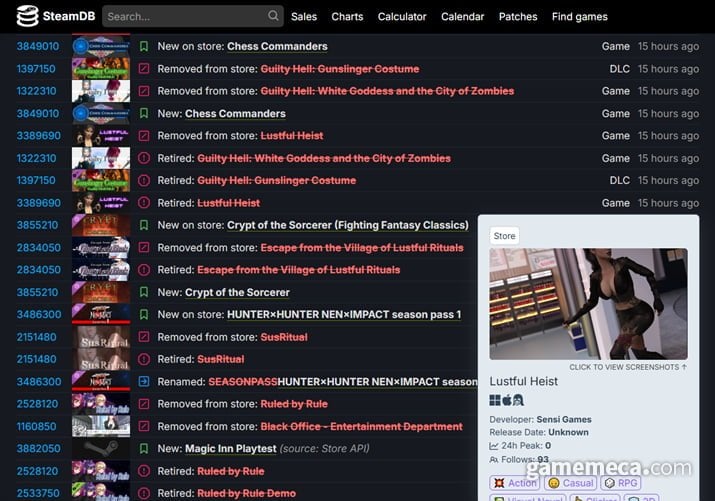Focus the Search input field
Image resolution: width=715 pixels, height=501 pixels.
pyautogui.click(x=186, y=16)
